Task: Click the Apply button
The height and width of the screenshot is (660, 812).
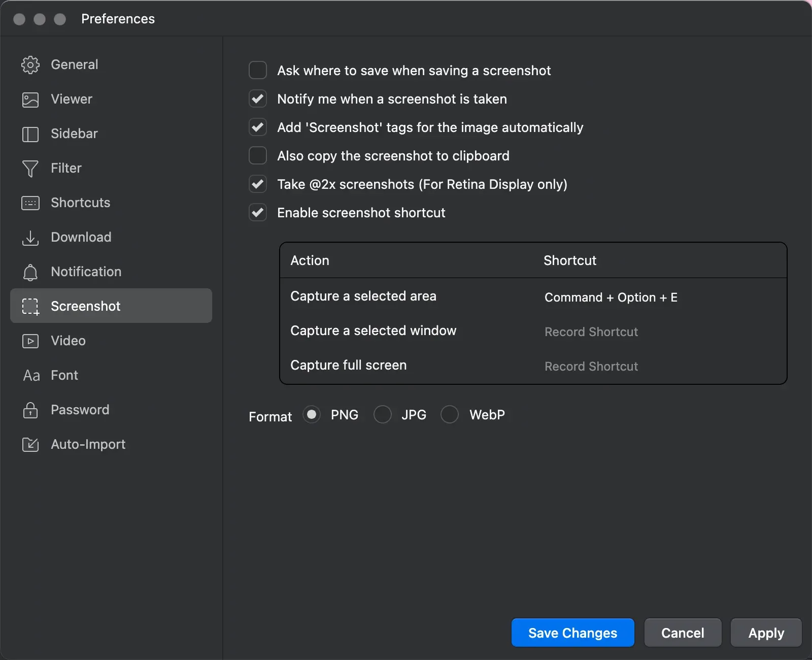Action: [x=766, y=633]
